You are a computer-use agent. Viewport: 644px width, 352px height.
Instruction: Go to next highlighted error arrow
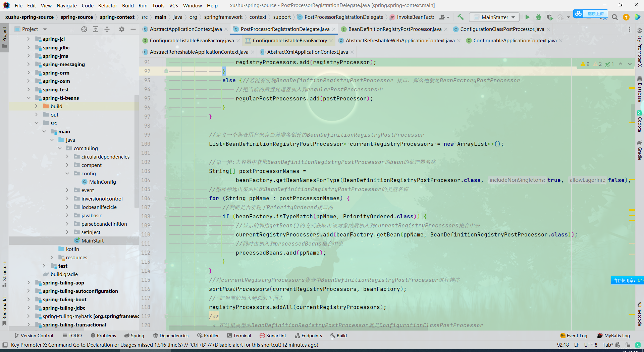point(630,64)
